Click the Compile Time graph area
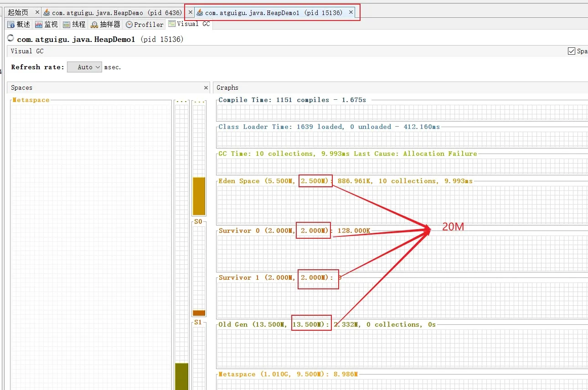 click(x=402, y=113)
